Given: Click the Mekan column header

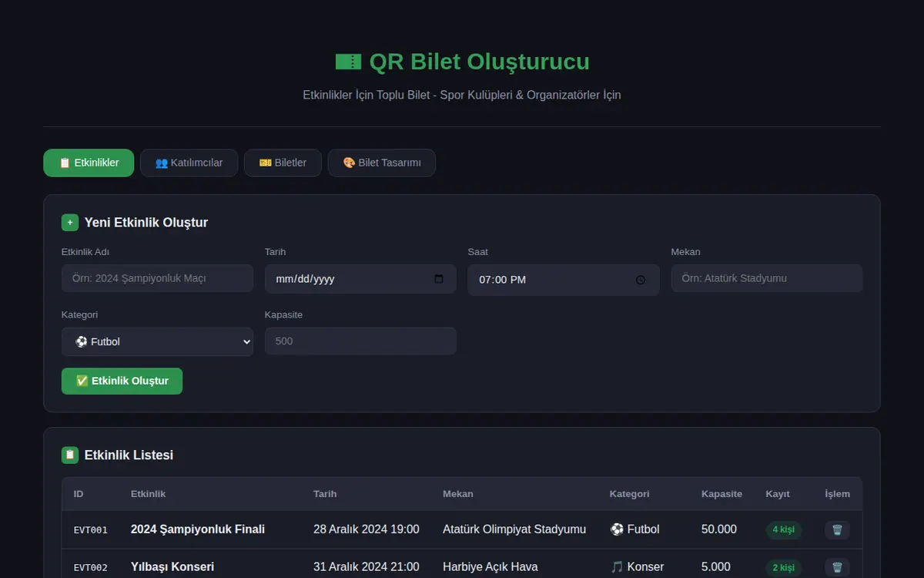Looking at the screenshot, I should pyautogui.click(x=458, y=494).
